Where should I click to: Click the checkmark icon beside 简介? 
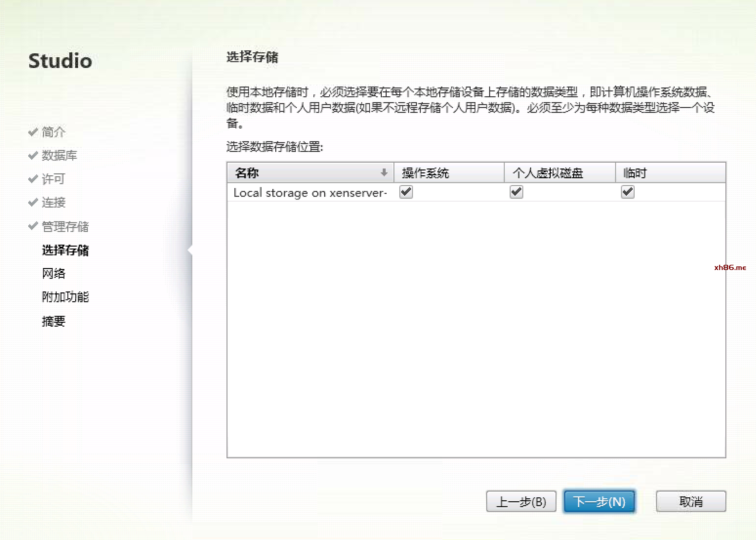[x=33, y=132]
